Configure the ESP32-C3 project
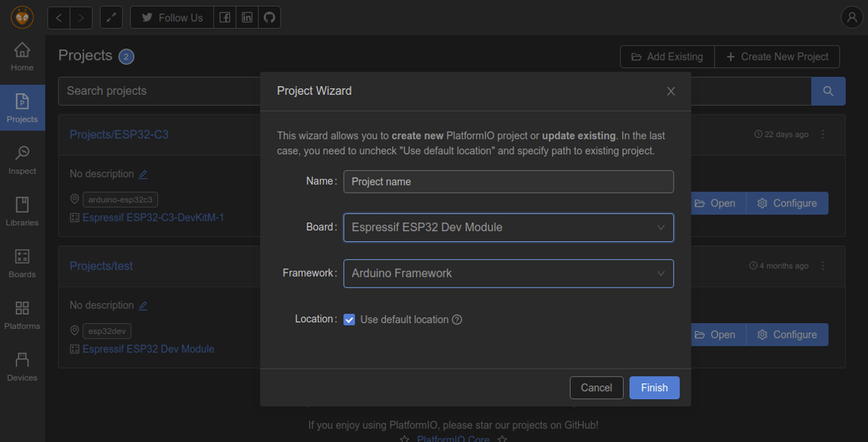Image resolution: width=868 pixels, height=442 pixels. (x=788, y=203)
